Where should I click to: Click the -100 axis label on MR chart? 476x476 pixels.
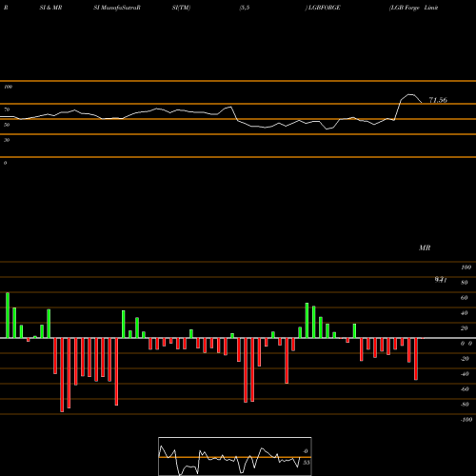(466, 420)
